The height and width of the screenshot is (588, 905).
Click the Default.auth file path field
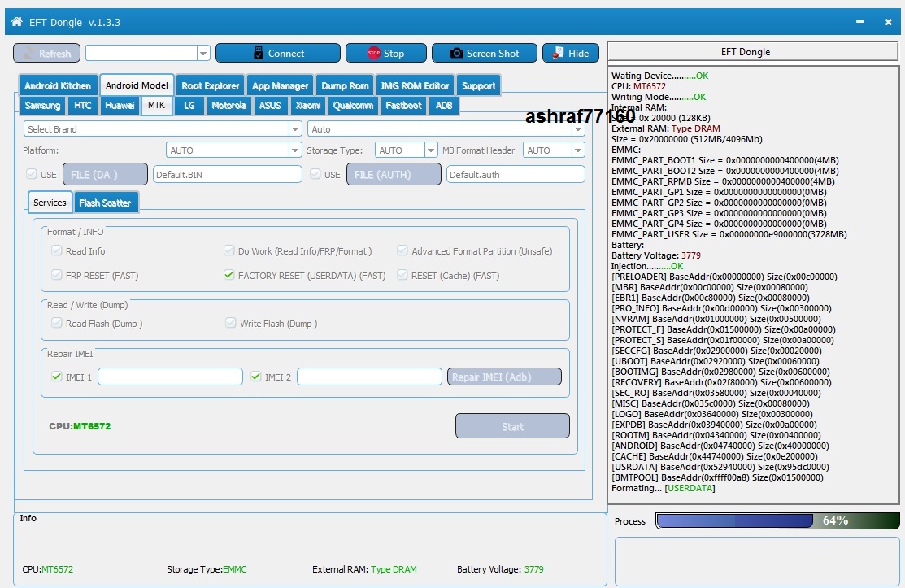(516, 174)
